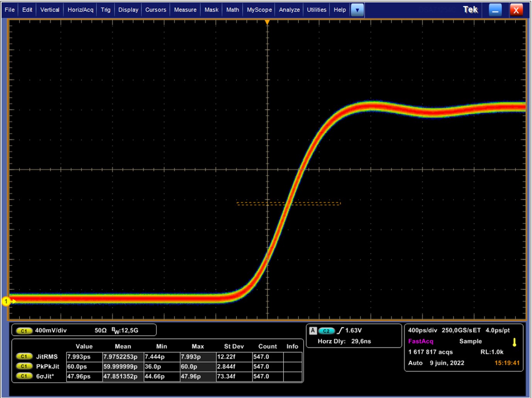Image resolution: width=532 pixels, height=398 pixels.
Task: Click the C1 badge on the 6σJit* row
Action: click(24, 376)
